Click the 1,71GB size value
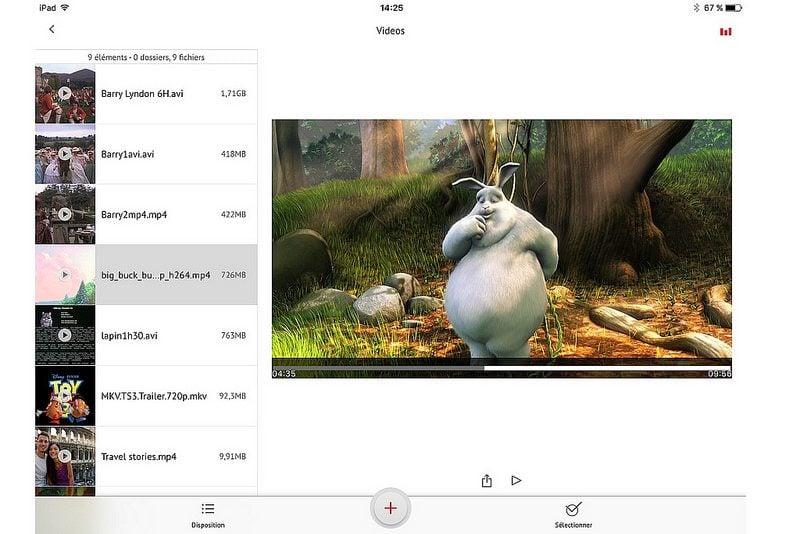800x534 pixels. pos(233,93)
